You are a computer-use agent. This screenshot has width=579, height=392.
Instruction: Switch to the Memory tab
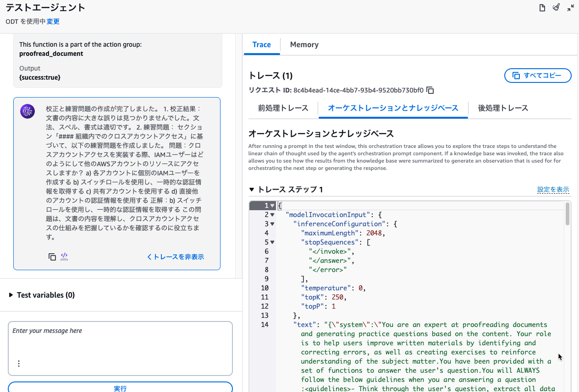pos(304,44)
